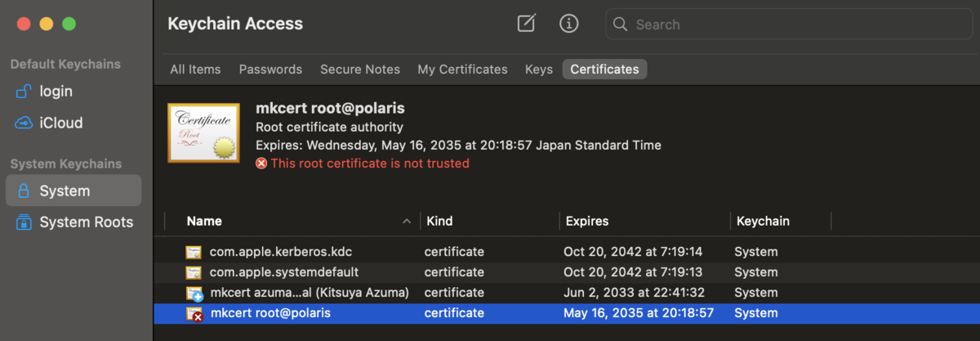Click the mkcert Kitsuya Azuma certificate icon
980x341 pixels.
[194, 293]
